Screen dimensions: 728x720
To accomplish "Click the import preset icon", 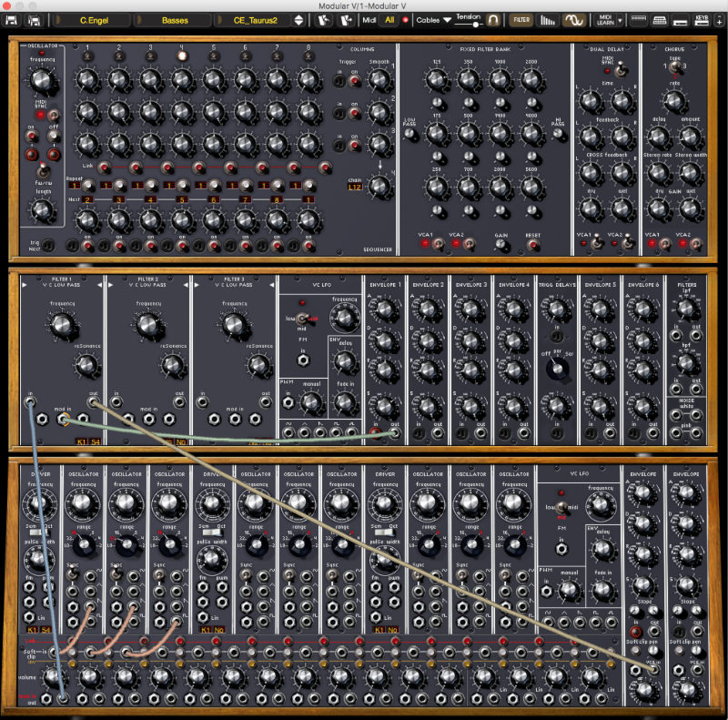I will click(x=324, y=20).
